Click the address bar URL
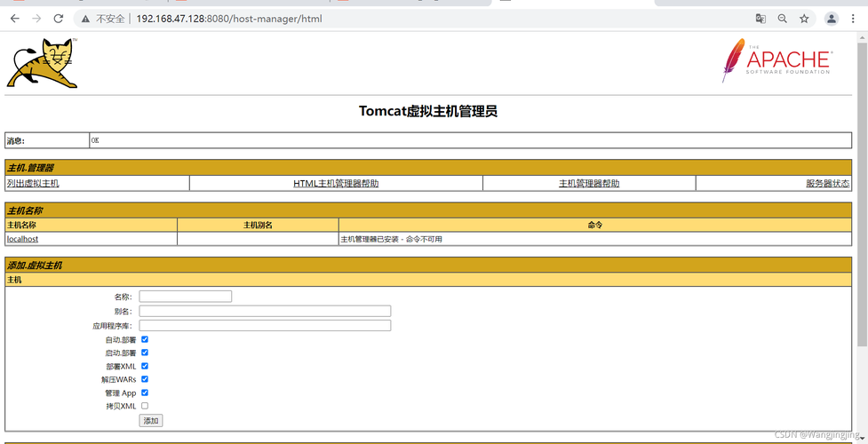 (x=228, y=19)
